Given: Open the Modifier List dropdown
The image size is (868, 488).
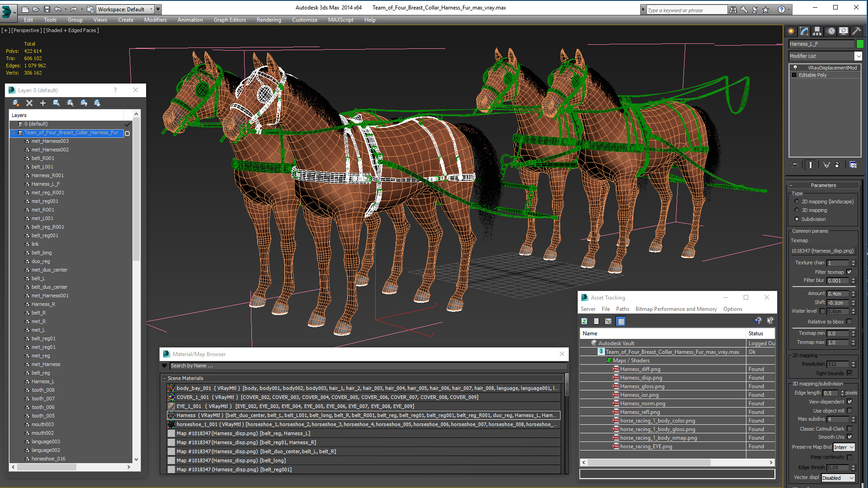Looking at the screenshot, I should 858,56.
